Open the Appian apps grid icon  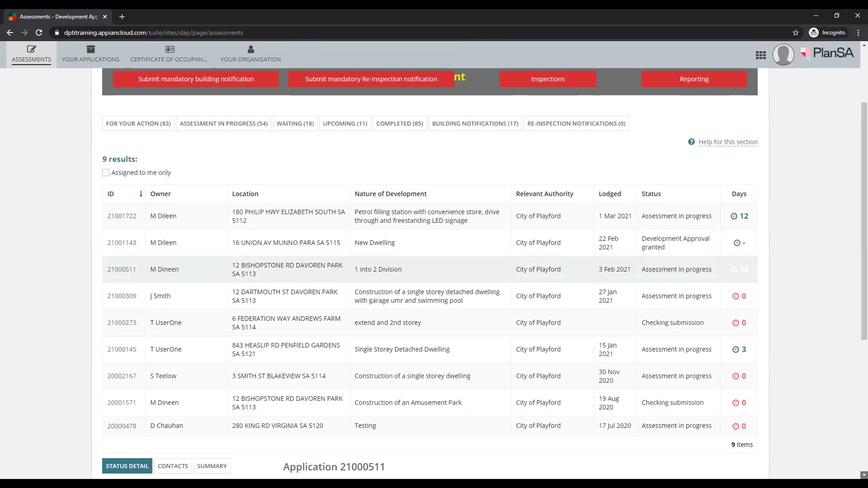(761, 55)
